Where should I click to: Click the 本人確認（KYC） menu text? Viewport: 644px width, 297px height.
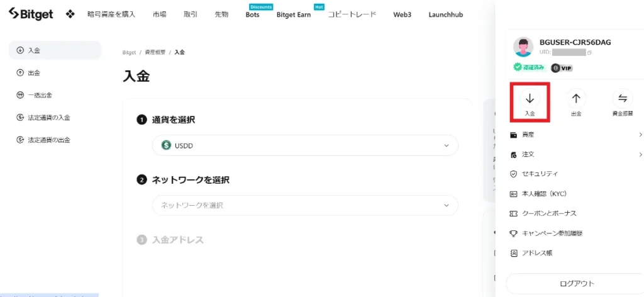point(544,194)
